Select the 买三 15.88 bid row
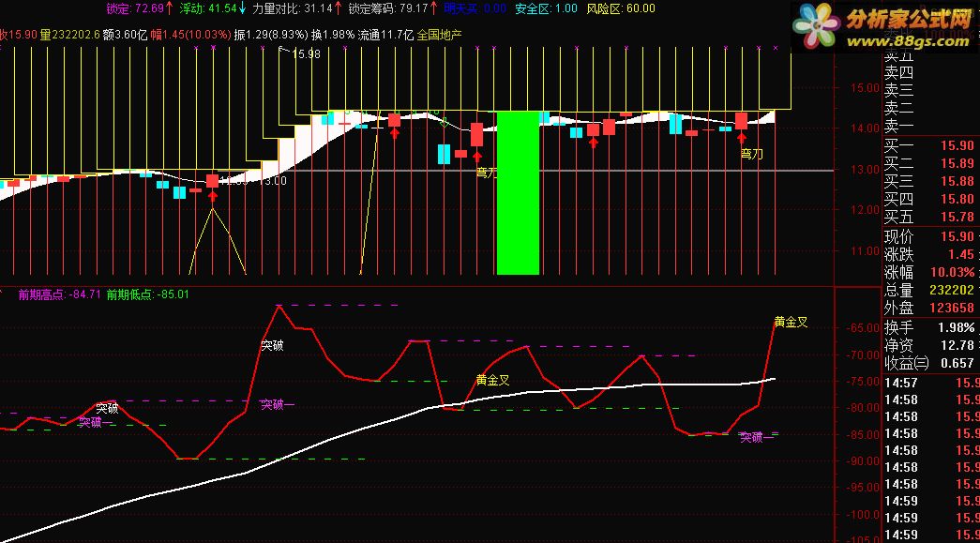Image resolution: width=980 pixels, height=543 pixels. (x=930, y=181)
